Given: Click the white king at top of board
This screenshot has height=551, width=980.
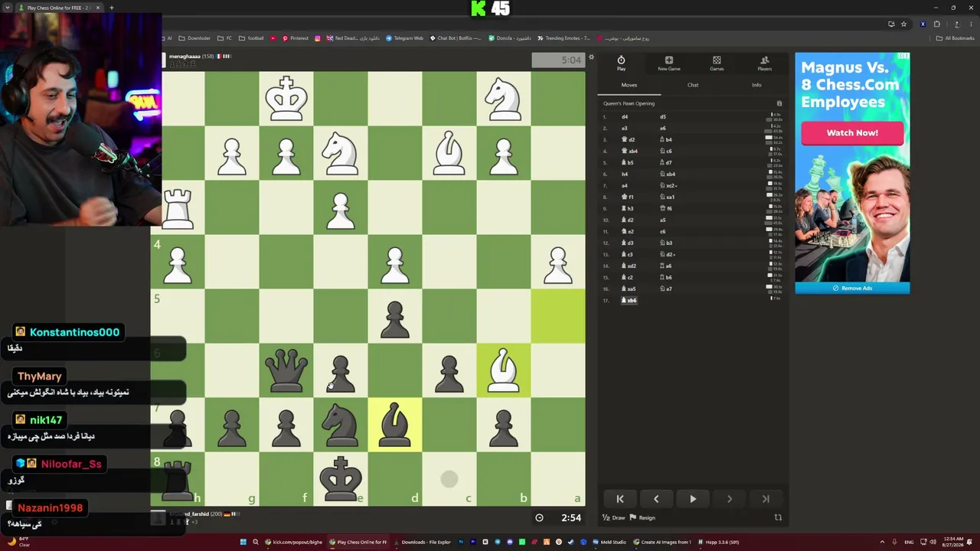Looking at the screenshot, I should coord(286,99).
